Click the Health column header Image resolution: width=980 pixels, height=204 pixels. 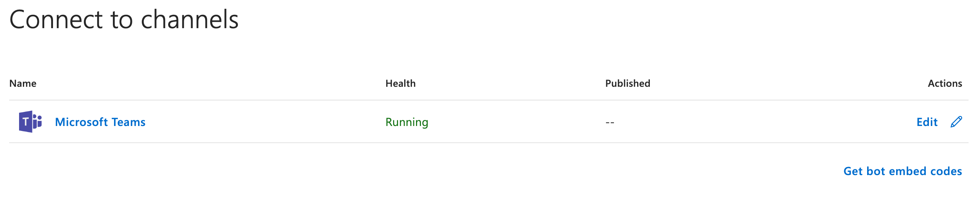pyautogui.click(x=400, y=83)
